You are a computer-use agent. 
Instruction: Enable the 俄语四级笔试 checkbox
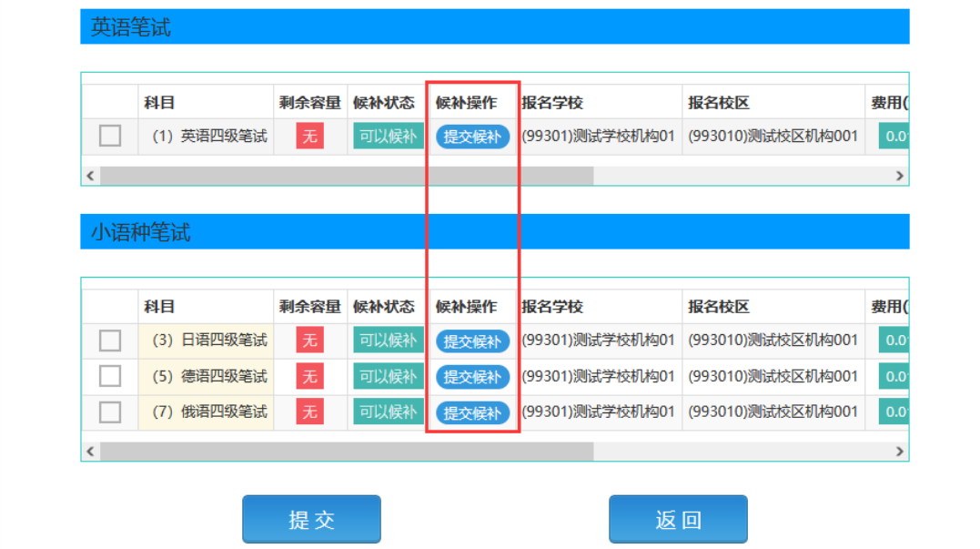point(110,412)
